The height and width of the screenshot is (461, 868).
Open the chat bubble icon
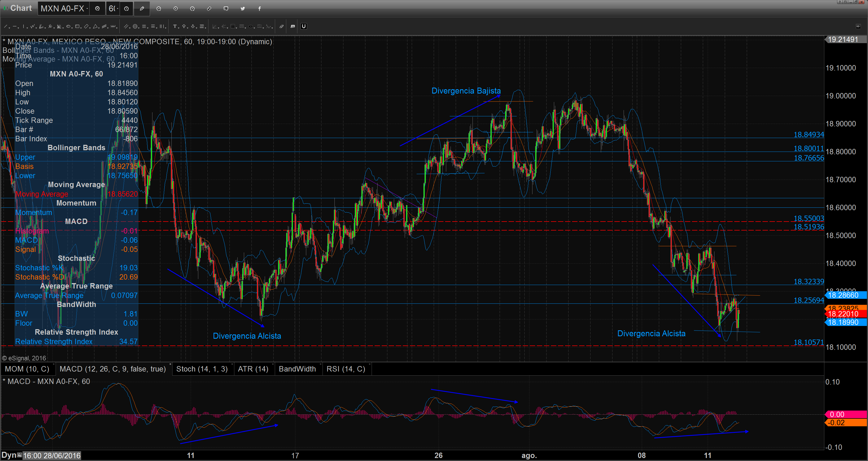226,8
